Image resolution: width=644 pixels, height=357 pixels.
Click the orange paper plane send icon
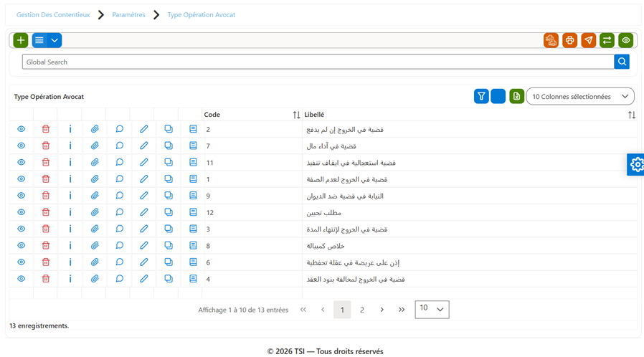coord(589,40)
